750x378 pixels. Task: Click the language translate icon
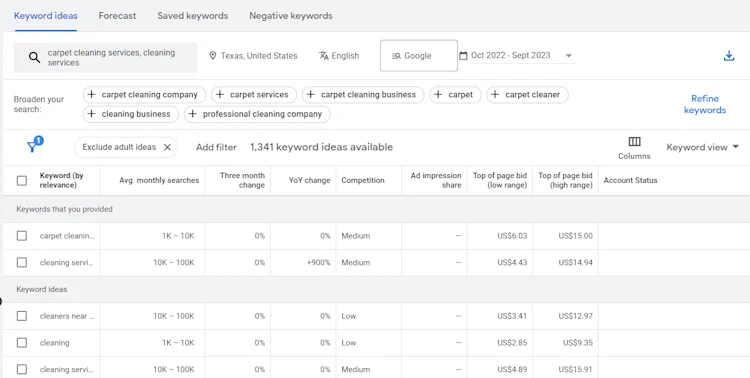pyautogui.click(x=324, y=56)
